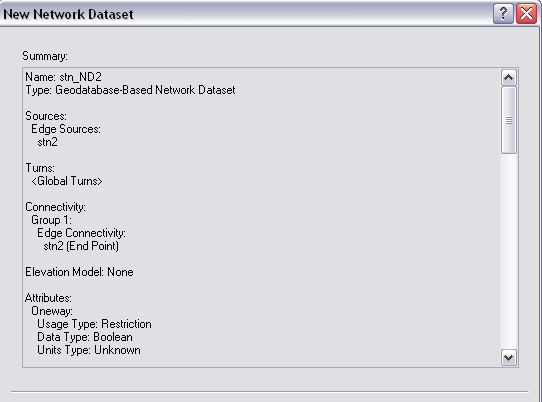The width and height of the screenshot is (542, 402).
Task: Click the New Network Dataset title bar
Action: (242, 14)
